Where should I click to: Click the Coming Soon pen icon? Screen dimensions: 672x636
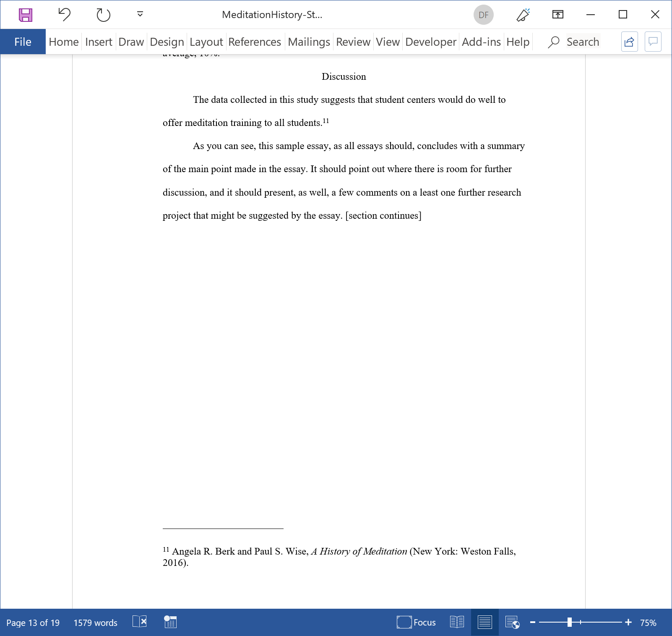523,15
